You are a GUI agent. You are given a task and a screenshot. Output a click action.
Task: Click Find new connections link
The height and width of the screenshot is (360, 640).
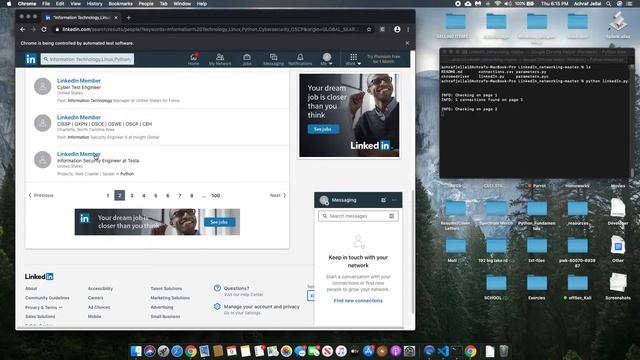[358, 301]
